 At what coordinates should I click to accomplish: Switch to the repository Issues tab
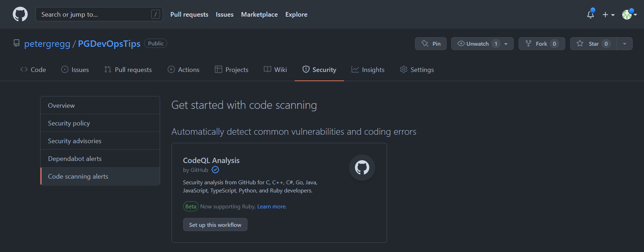tap(75, 69)
